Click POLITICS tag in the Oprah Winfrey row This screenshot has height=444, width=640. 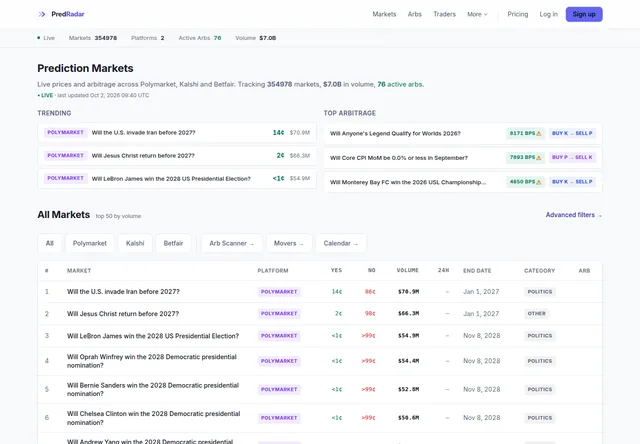point(540,361)
